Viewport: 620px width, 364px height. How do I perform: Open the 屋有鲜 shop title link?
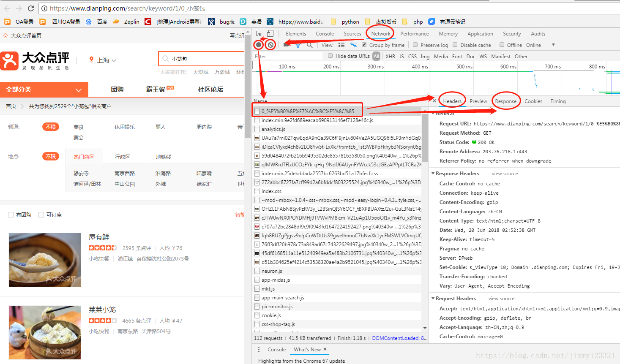point(99,237)
